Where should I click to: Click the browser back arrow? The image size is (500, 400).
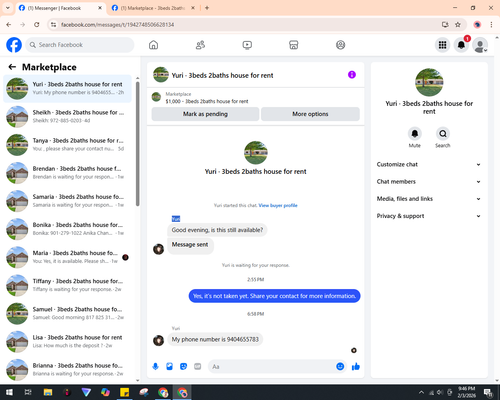9,25
